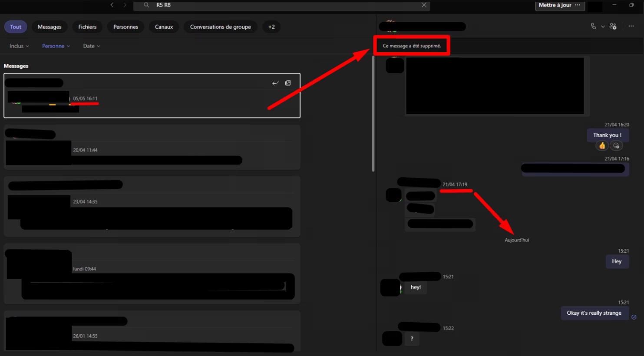Open the search result dated lundi 09:44
The height and width of the screenshot is (356, 644).
tap(152, 274)
